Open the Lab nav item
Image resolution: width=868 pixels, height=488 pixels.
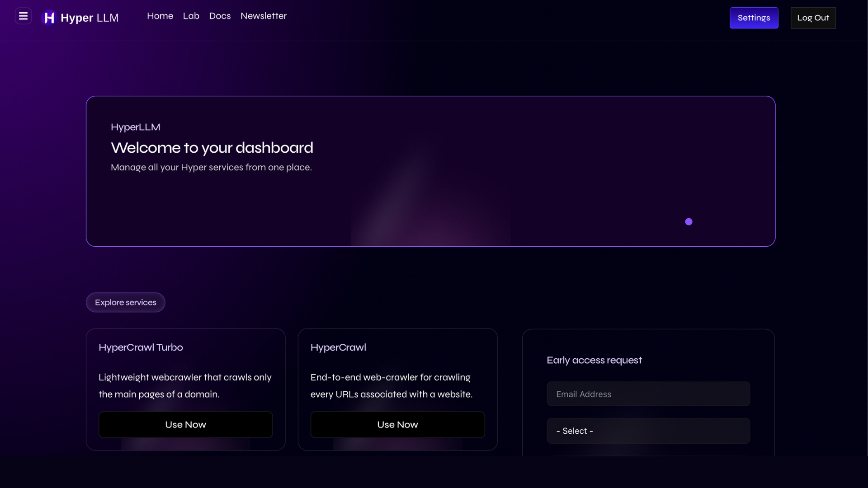[x=191, y=16]
